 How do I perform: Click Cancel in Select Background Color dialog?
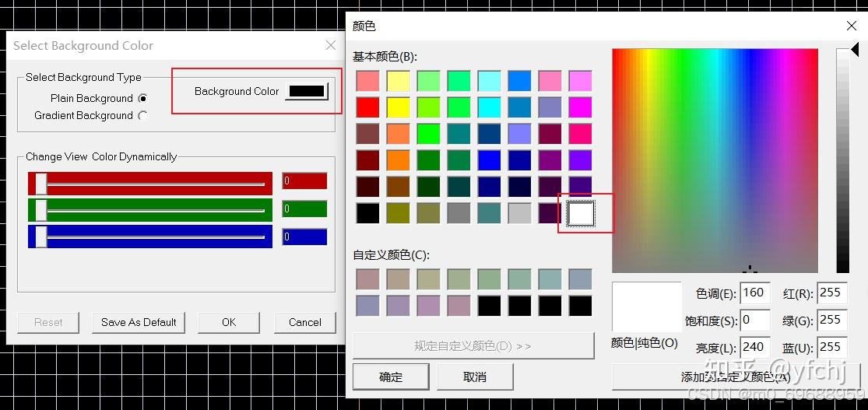tap(305, 323)
